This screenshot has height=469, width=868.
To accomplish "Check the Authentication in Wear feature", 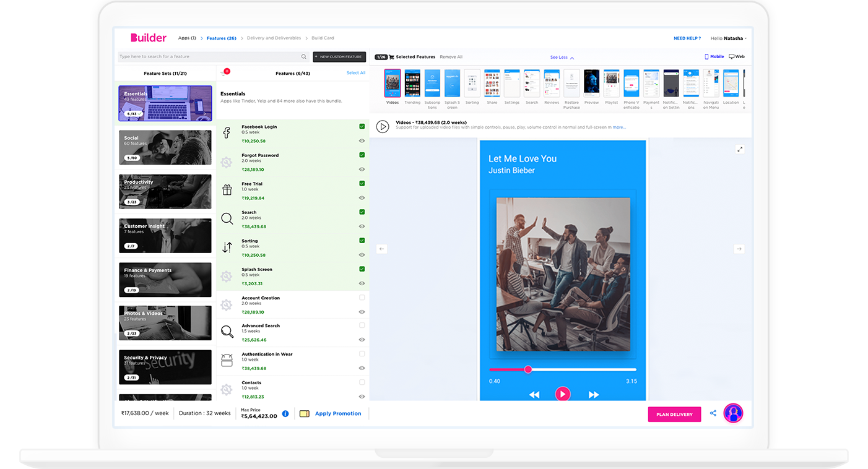I will tap(362, 353).
